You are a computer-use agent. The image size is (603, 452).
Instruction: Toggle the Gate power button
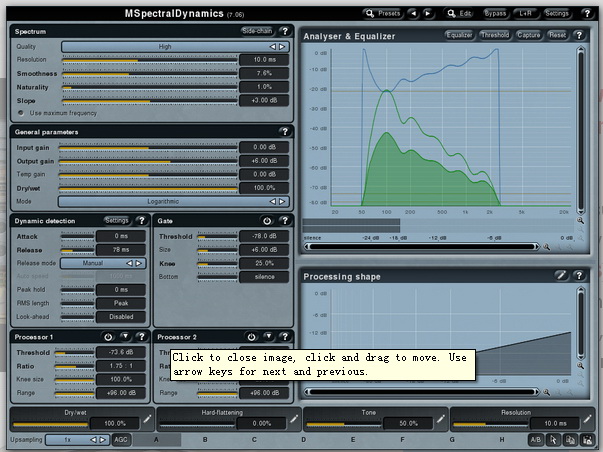coord(267,221)
